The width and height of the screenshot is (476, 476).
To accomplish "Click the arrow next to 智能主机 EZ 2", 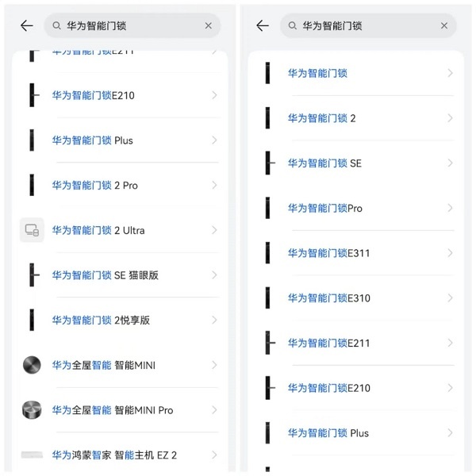I will tap(214, 455).
